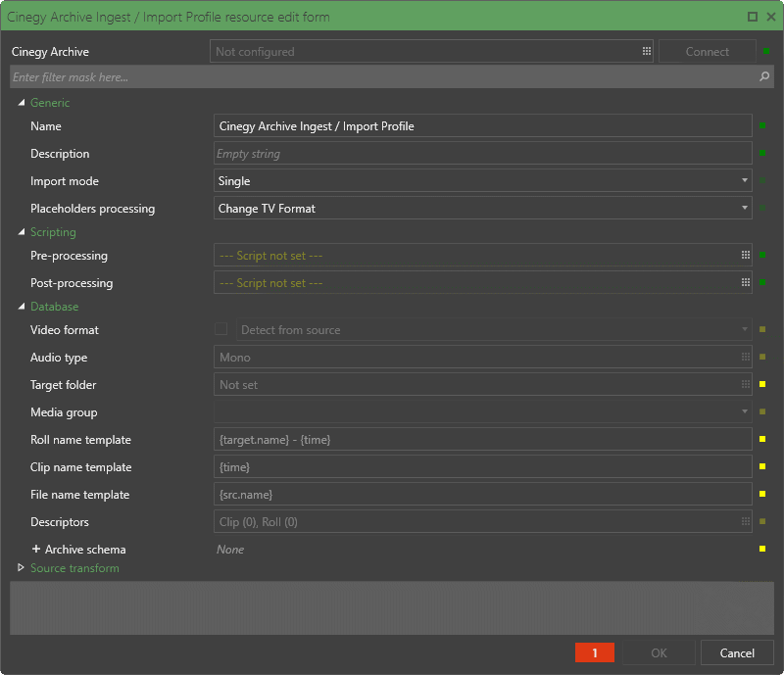
Task: Toggle the Video format checkbox
Action: tap(221, 329)
